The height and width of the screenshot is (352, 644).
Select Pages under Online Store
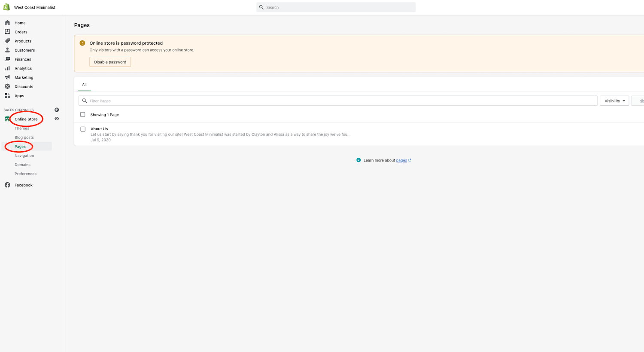tap(20, 146)
